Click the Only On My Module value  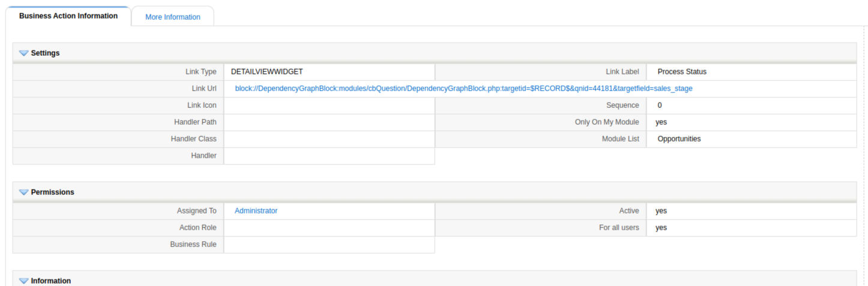coord(661,122)
